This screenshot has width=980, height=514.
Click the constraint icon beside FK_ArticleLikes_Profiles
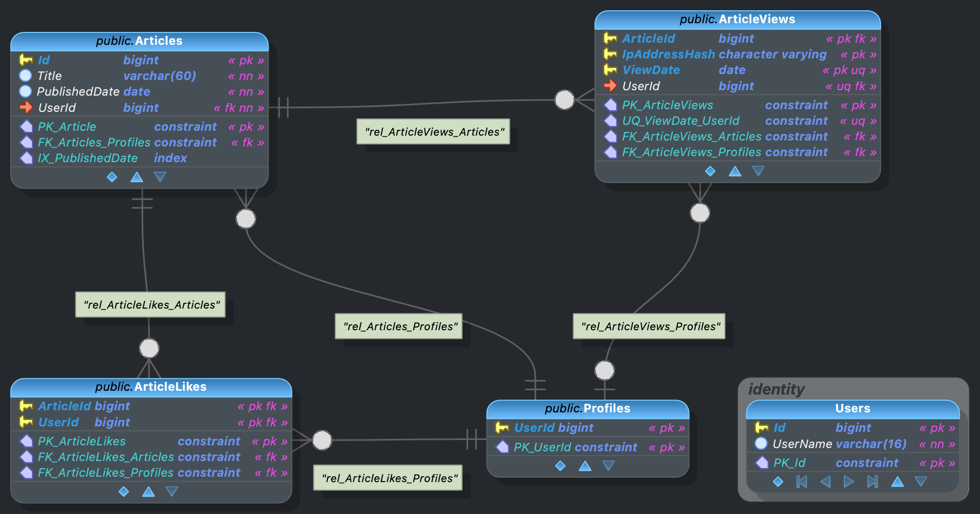point(26,472)
